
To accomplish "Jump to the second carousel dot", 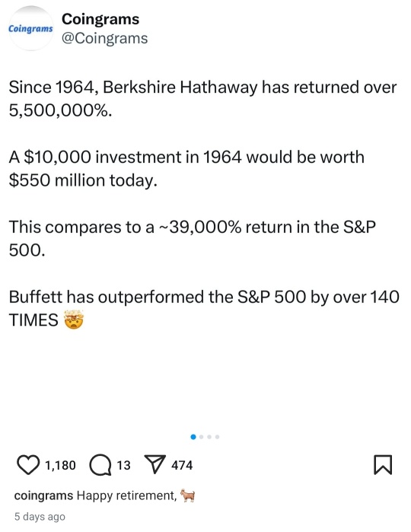I will (202, 437).
